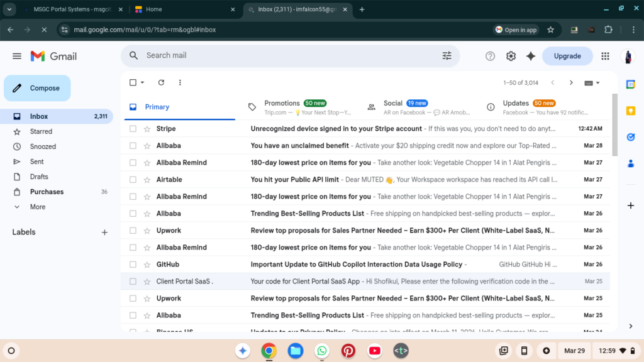Open the Google apps grid

pos(605,56)
